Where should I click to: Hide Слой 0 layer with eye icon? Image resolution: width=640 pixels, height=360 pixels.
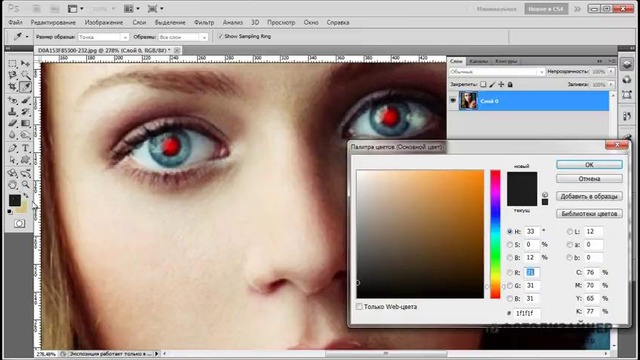[453, 100]
